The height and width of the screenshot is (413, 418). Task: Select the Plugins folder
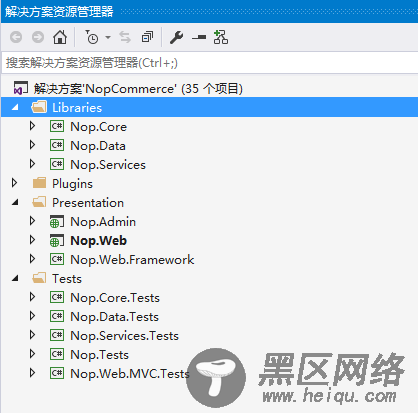pyautogui.click(x=72, y=184)
